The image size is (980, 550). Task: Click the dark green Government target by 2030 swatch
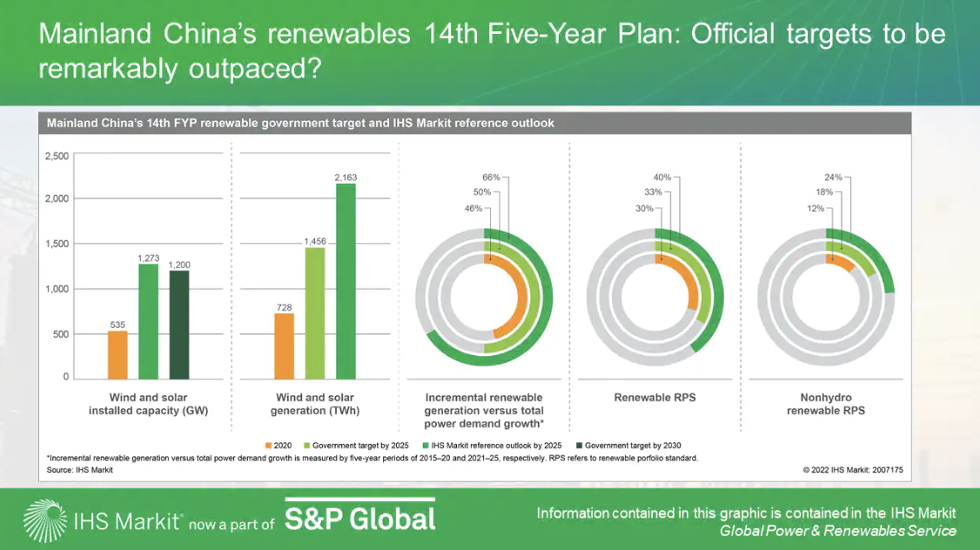pos(577,444)
